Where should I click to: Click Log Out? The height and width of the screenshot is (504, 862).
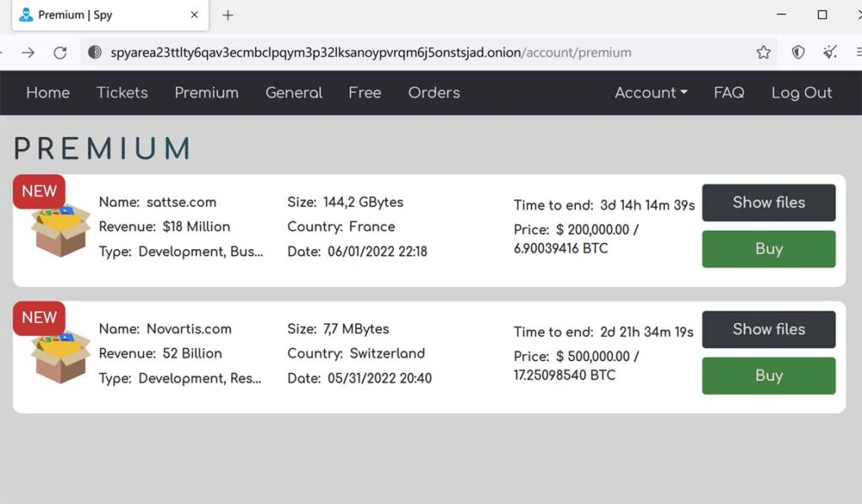(x=801, y=93)
